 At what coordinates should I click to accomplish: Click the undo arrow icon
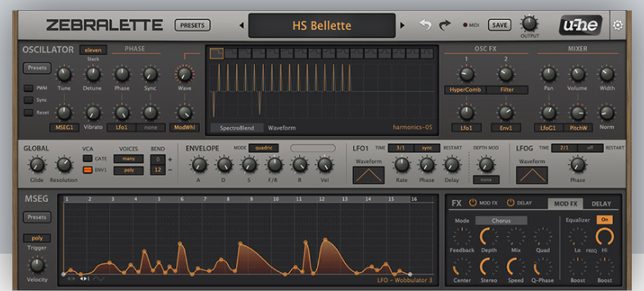click(x=426, y=25)
